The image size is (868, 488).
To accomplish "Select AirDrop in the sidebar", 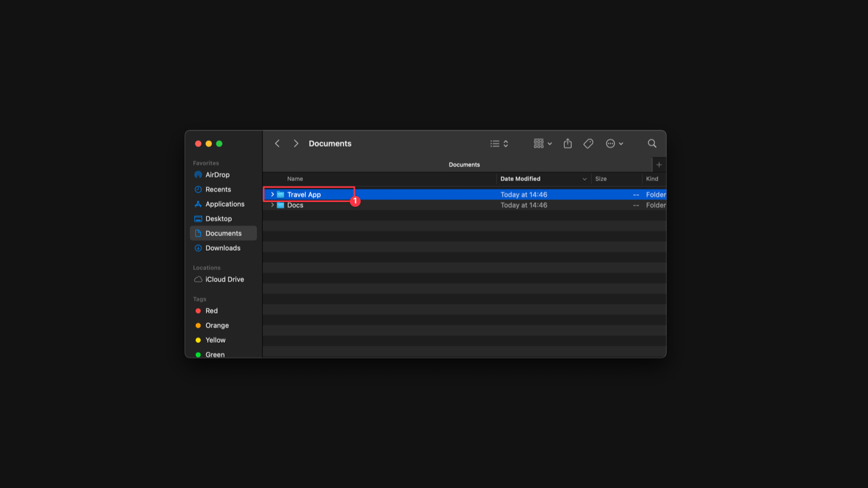I will (216, 174).
